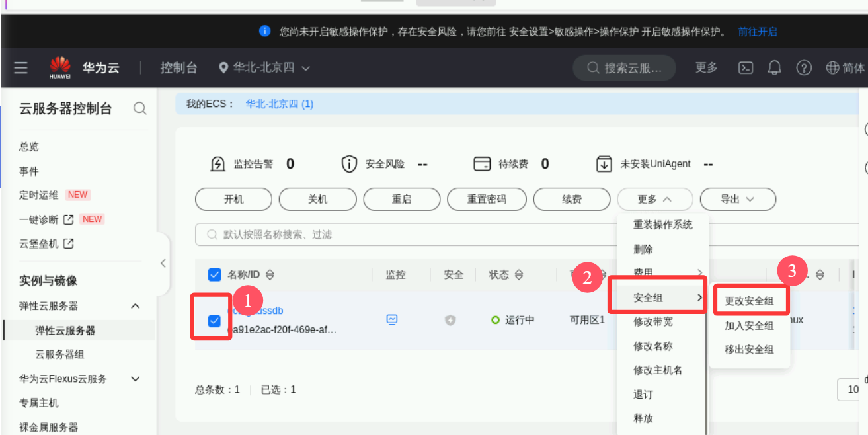Click the security risk shield icon

point(349,164)
